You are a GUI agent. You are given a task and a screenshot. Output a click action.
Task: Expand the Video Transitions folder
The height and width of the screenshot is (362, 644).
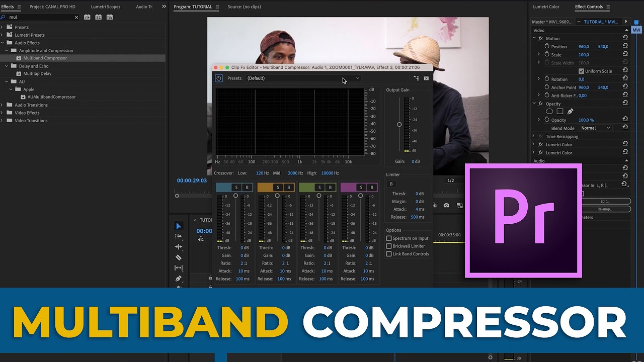2,121
